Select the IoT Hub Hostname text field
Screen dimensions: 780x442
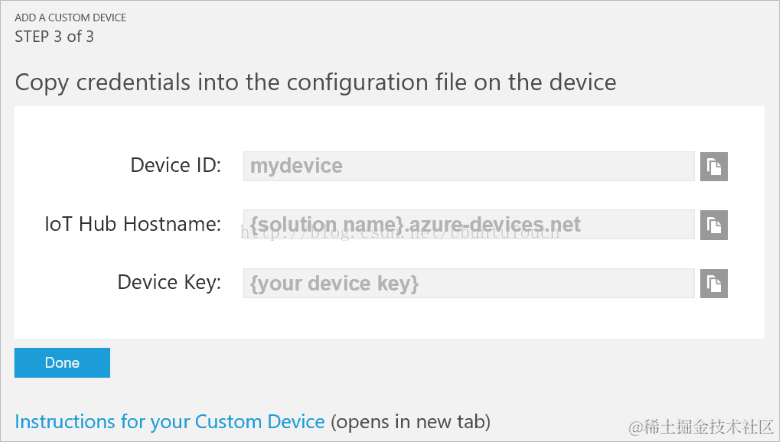(x=468, y=225)
